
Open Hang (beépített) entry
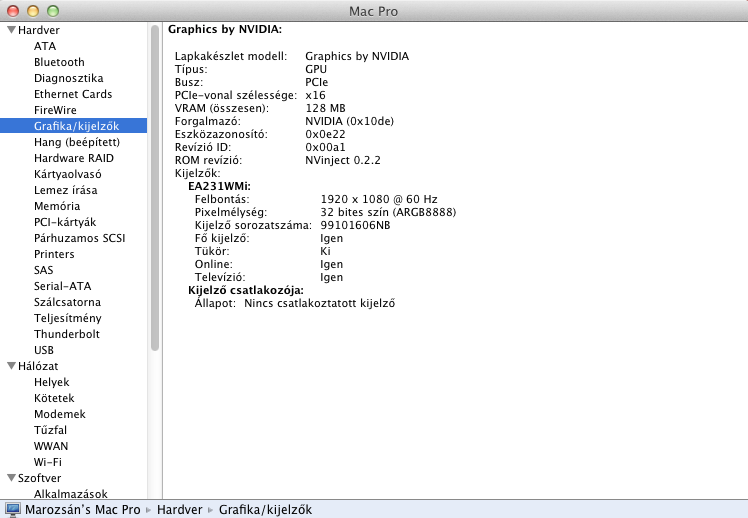(77, 142)
